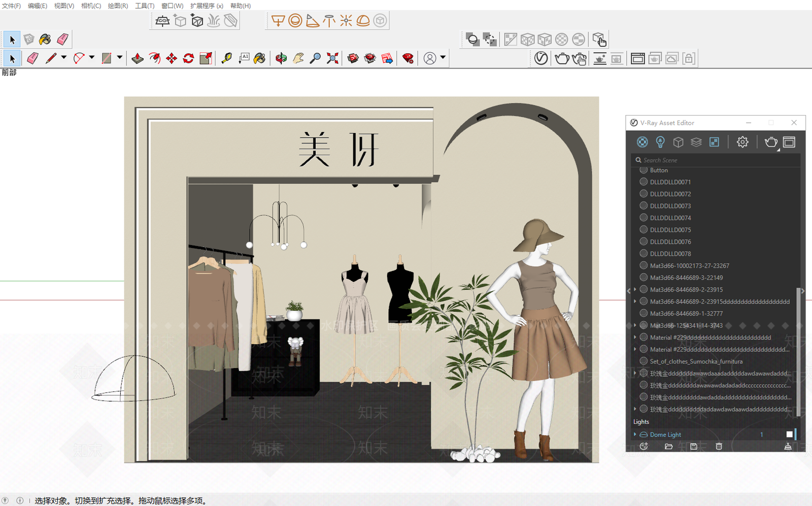Select the Paint Bucket tool in small toolbar

click(x=45, y=39)
